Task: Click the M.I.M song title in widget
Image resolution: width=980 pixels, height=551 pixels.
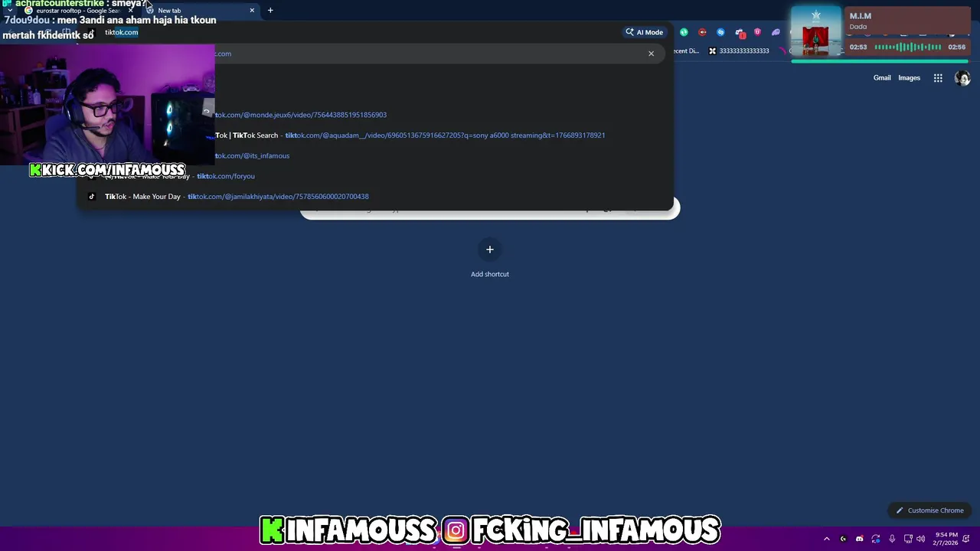Action: pyautogui.click(x=860, y=16)
